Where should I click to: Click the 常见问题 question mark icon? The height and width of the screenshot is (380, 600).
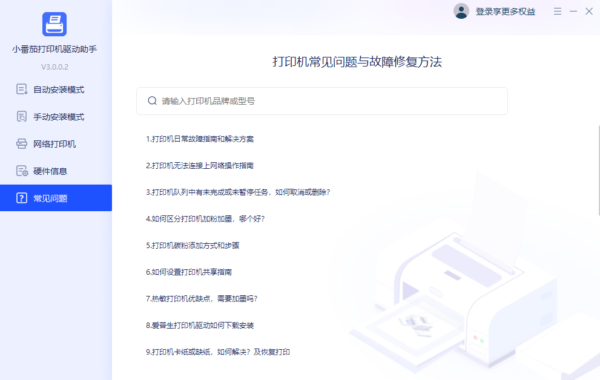pyautogui.click(x=22, y=198)
